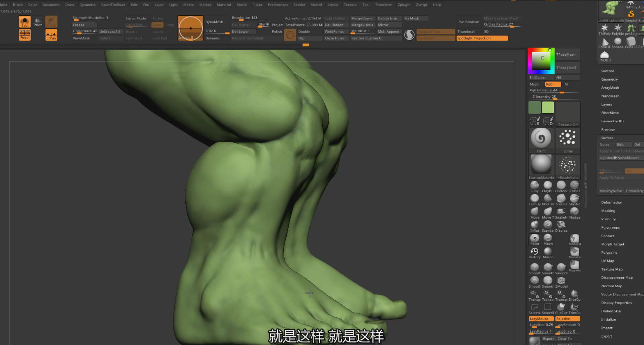Toggle Transp transparency mode
The image size is (644, 345).
(38, 22)
